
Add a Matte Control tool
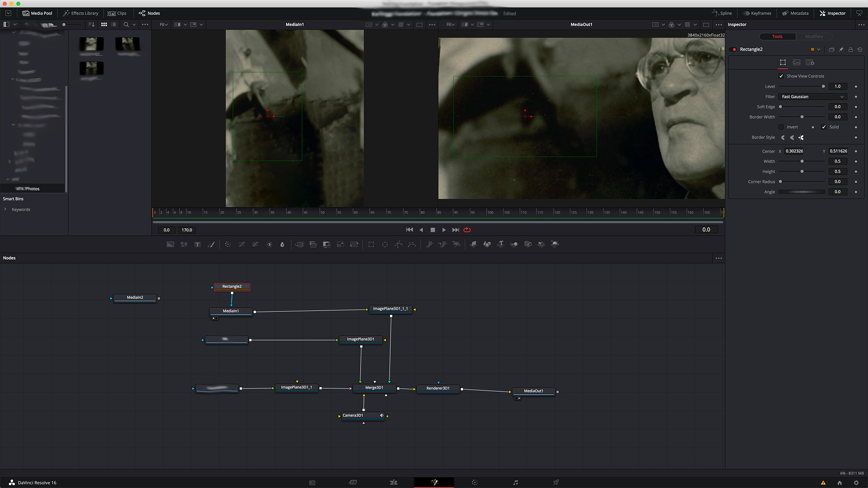(x=326, y=244)
